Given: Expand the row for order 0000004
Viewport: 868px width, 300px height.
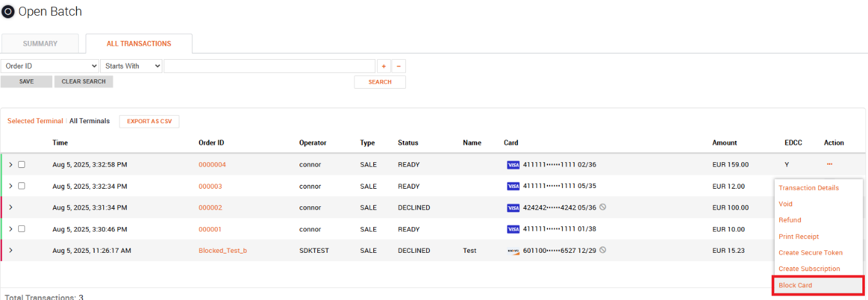Looking at the screenshot, I should click(11, 165).
